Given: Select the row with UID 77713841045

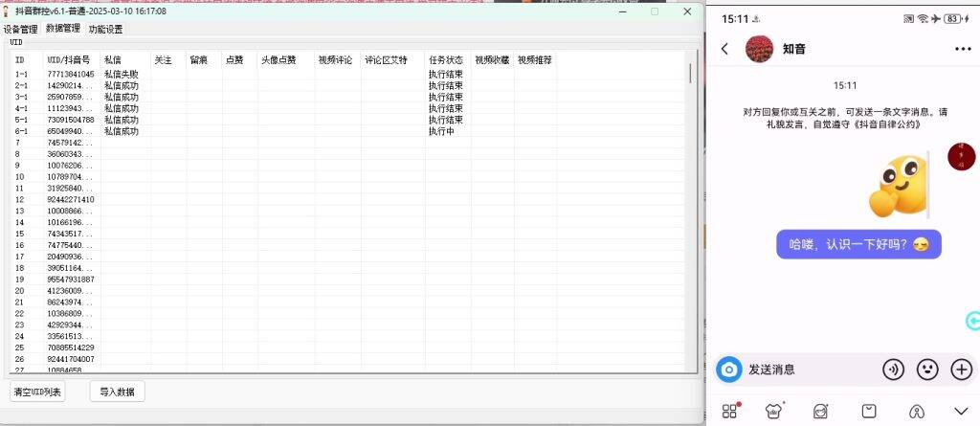Looking at the screenshot, I should 71,74.
